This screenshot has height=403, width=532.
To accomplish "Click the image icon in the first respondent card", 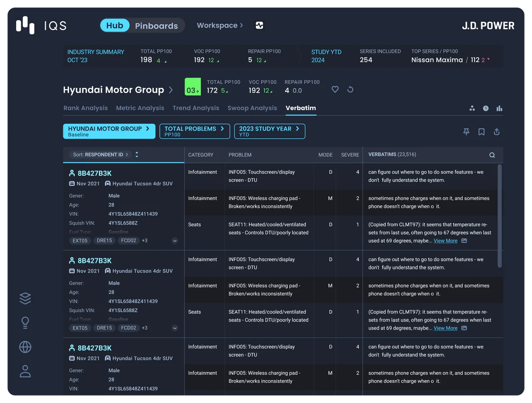I will 464,241.
